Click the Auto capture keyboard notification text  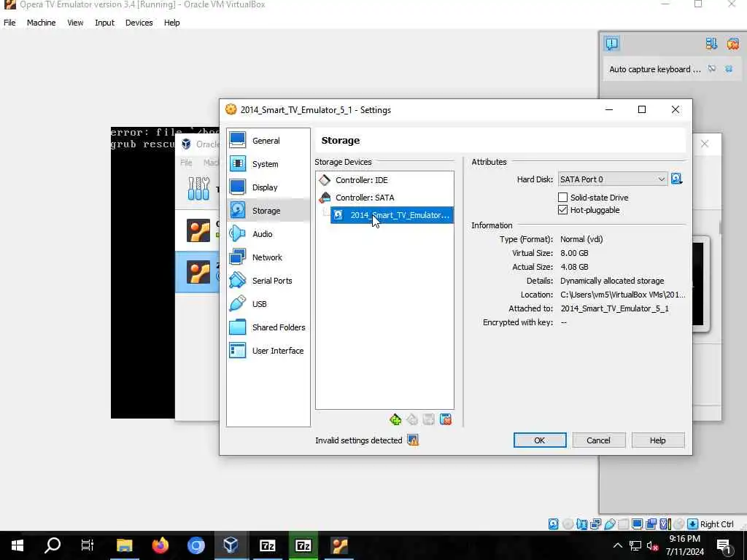tap(654, 69)
